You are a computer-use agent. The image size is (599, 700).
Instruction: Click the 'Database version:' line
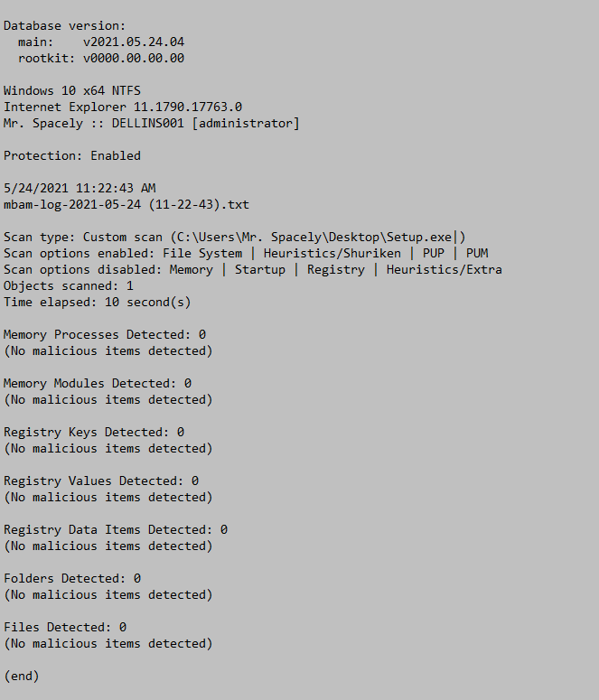coord(65,26)
